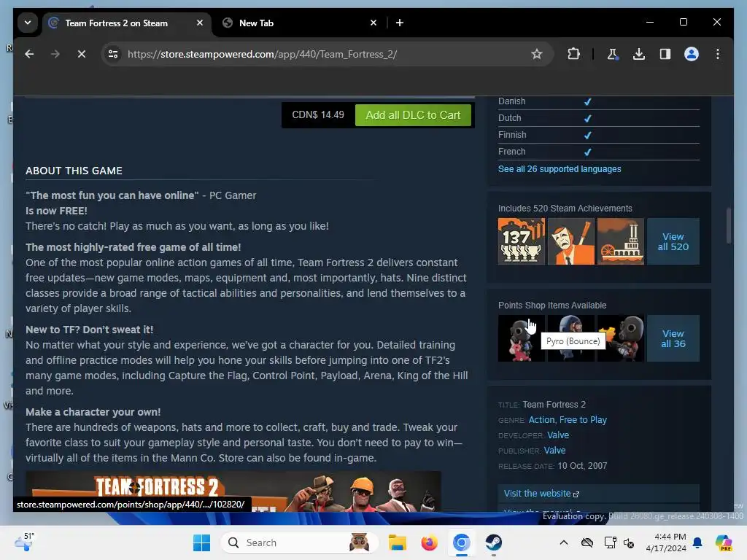Open the clock showing 4:44 PM
This screenshot has height=560, width=747.
tap(665, 542)
